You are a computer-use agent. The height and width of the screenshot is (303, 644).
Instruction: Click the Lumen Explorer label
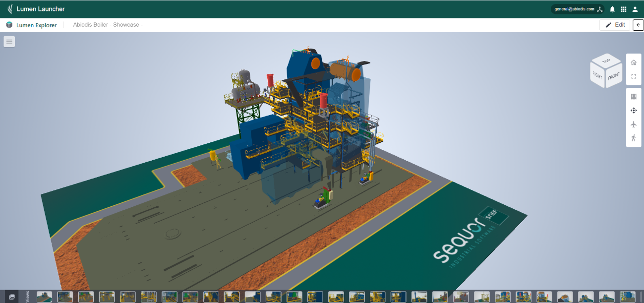pyautogui.click(x=37, y=25)
